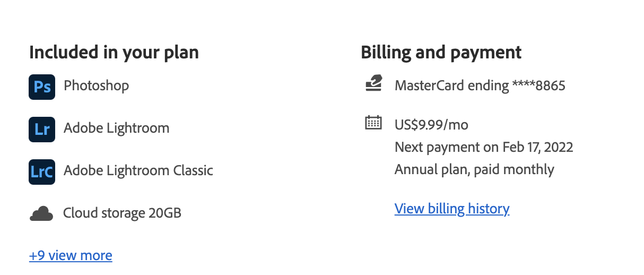The image size is (644, 275).
Task: Open the View billing history link
Action: [x=452, y=209]
